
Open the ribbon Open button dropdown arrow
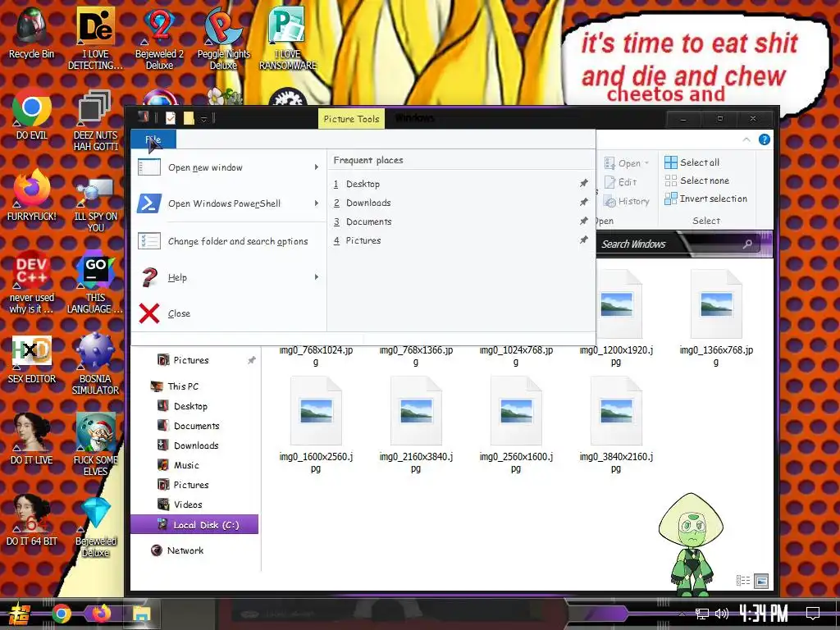tap(646, 163)
